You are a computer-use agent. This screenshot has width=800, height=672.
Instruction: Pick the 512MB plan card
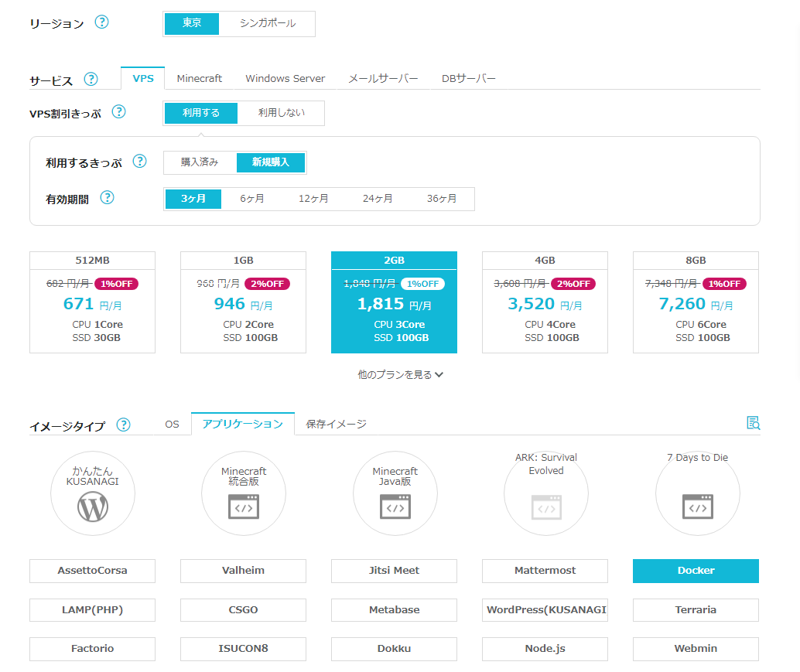point(92,302)
